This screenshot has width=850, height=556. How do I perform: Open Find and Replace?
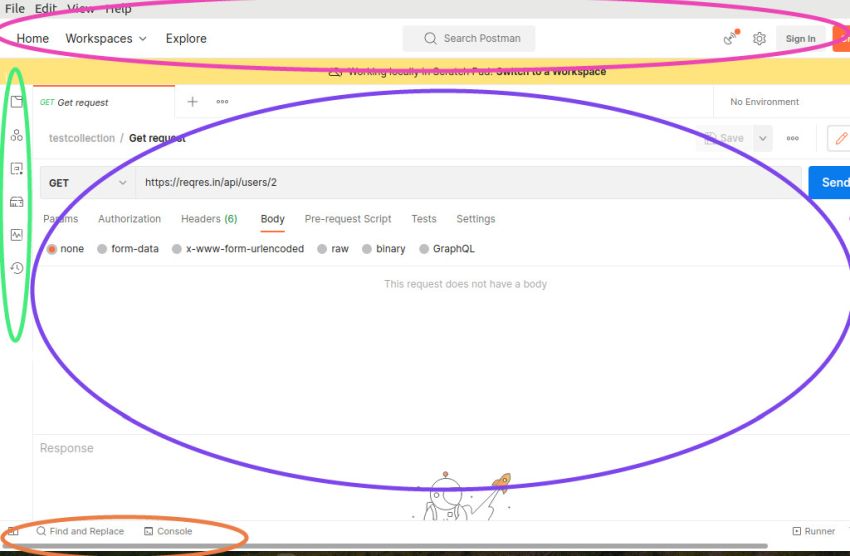click(x=80, y=531)
